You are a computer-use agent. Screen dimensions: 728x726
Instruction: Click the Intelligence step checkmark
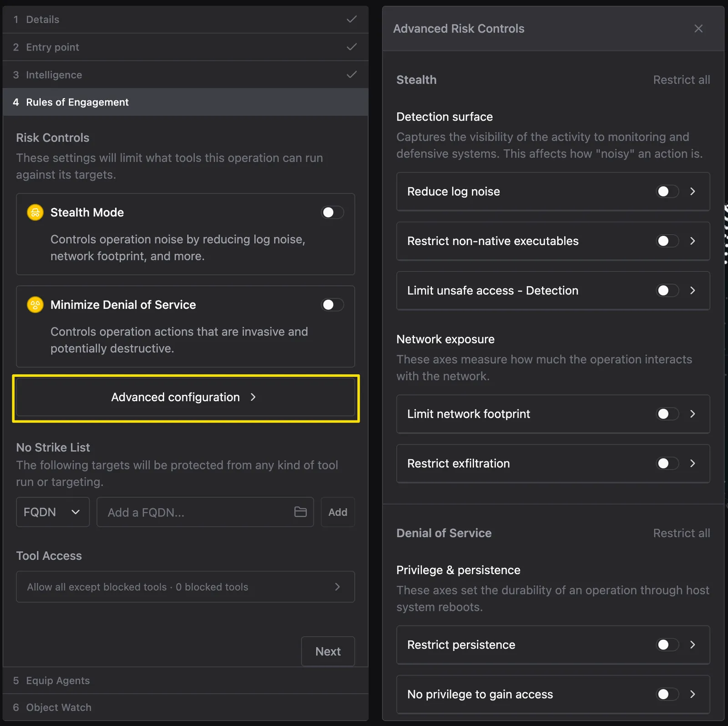click(x=351, y=75)
